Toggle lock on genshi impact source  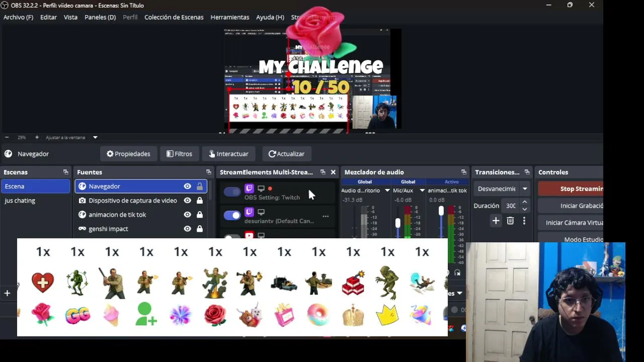[200, 229]
